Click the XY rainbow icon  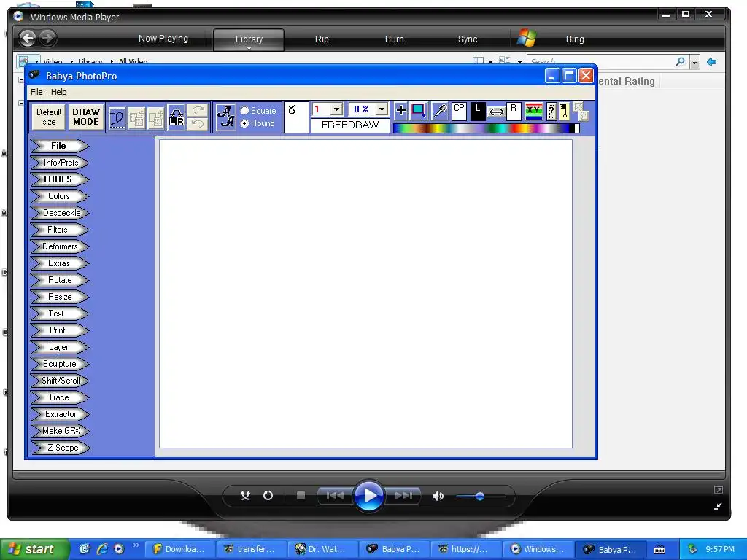(534, 112)
